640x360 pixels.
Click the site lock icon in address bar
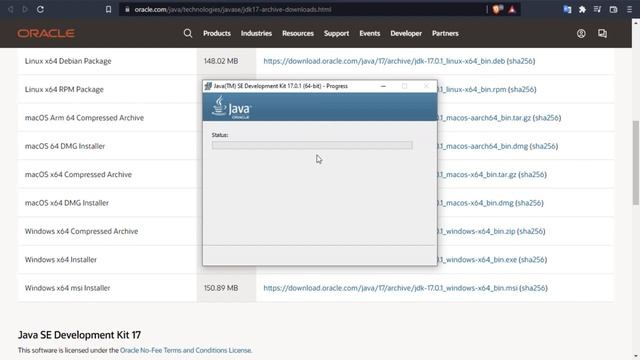127,9
